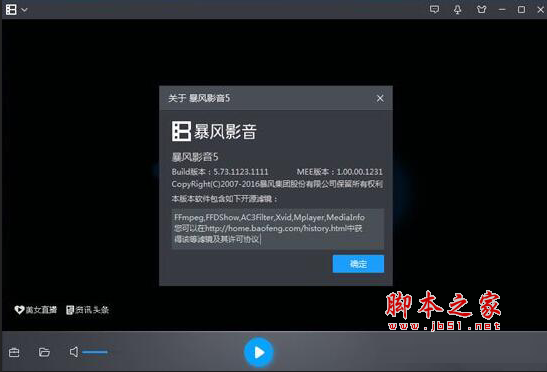
Task: Open the feedback message icon in title bar
Action: (x=434, y=9)
